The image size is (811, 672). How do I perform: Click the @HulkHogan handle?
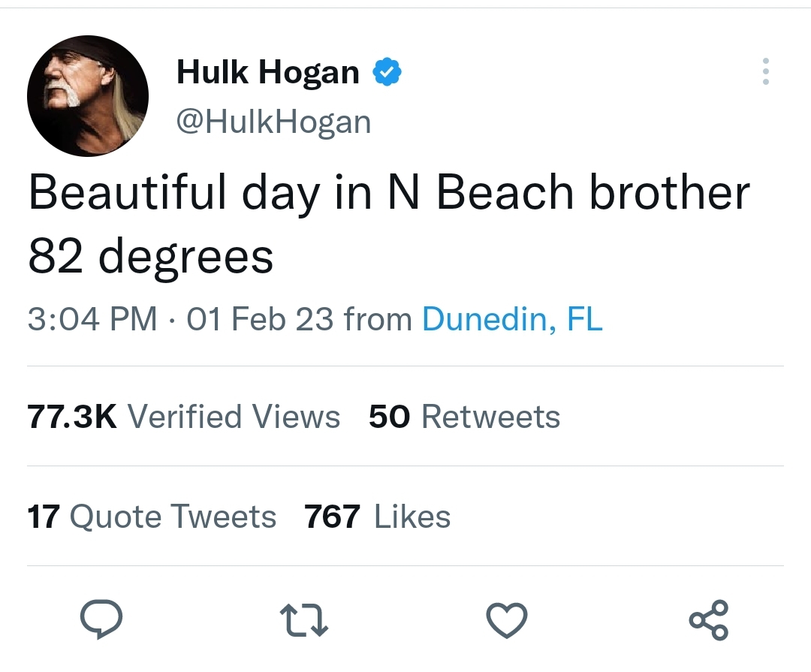pyautogui.click(x=273, y=122)
